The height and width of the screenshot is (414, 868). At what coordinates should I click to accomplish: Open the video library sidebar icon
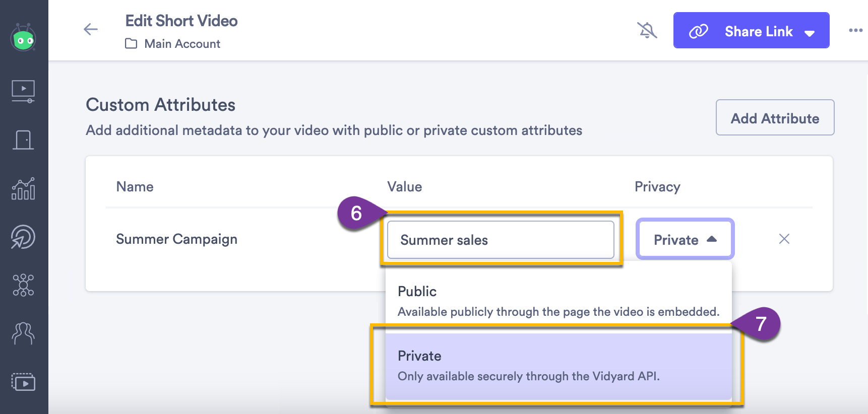click(23, 92)
